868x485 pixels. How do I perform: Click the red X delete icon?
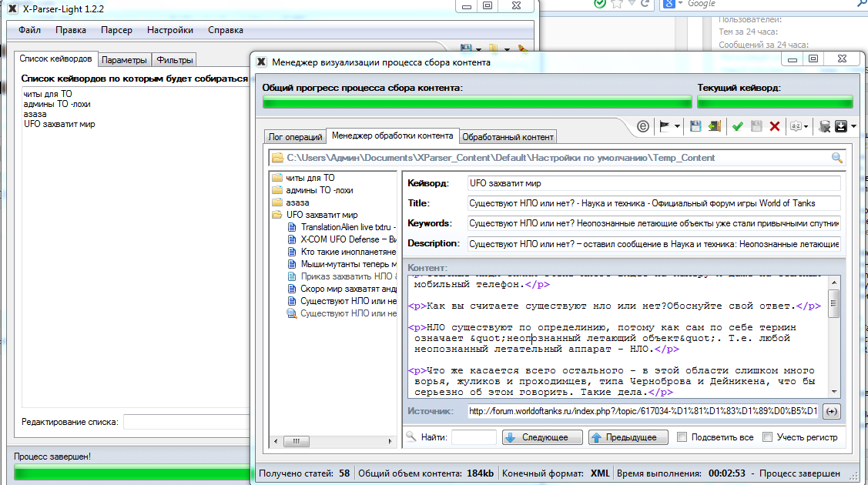774,126
